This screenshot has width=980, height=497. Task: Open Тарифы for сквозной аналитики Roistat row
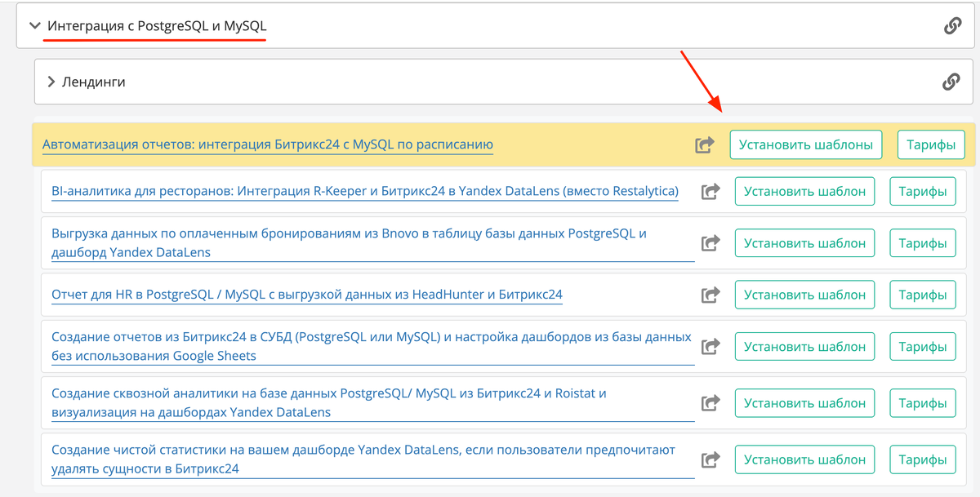click(922, 403)
